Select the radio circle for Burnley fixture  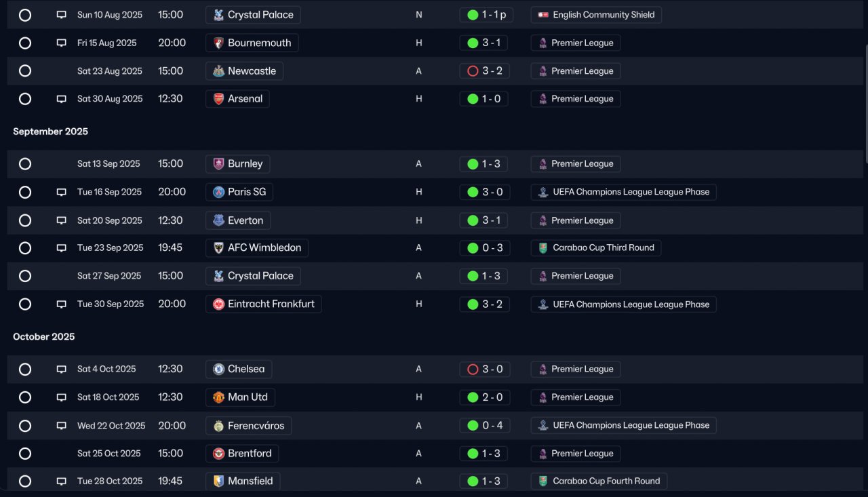(25, 164)
